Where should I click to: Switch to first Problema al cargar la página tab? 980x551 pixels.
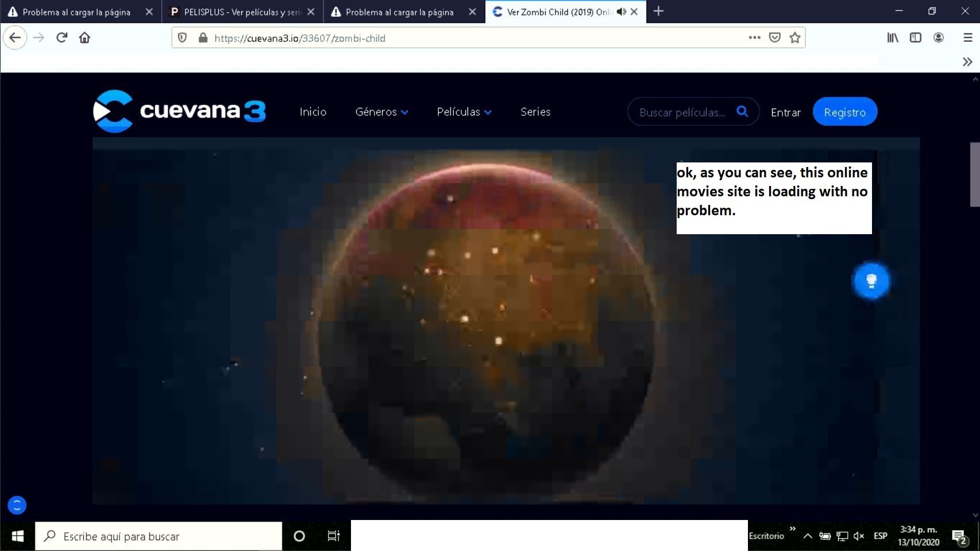click(81, 11)
